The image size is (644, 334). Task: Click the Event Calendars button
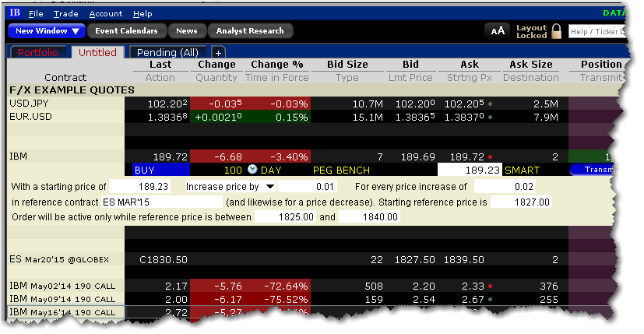[126, 31]
